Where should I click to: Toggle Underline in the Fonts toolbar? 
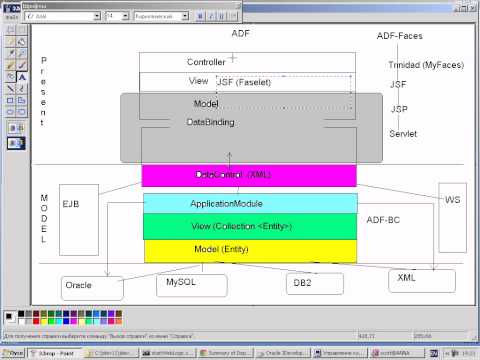(x=222, y=16)
